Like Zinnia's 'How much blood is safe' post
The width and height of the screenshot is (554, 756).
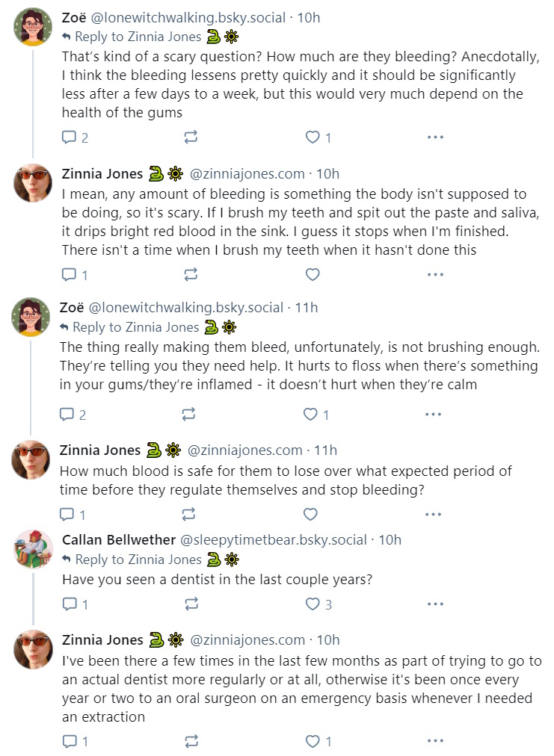click(x=310, y=515)
